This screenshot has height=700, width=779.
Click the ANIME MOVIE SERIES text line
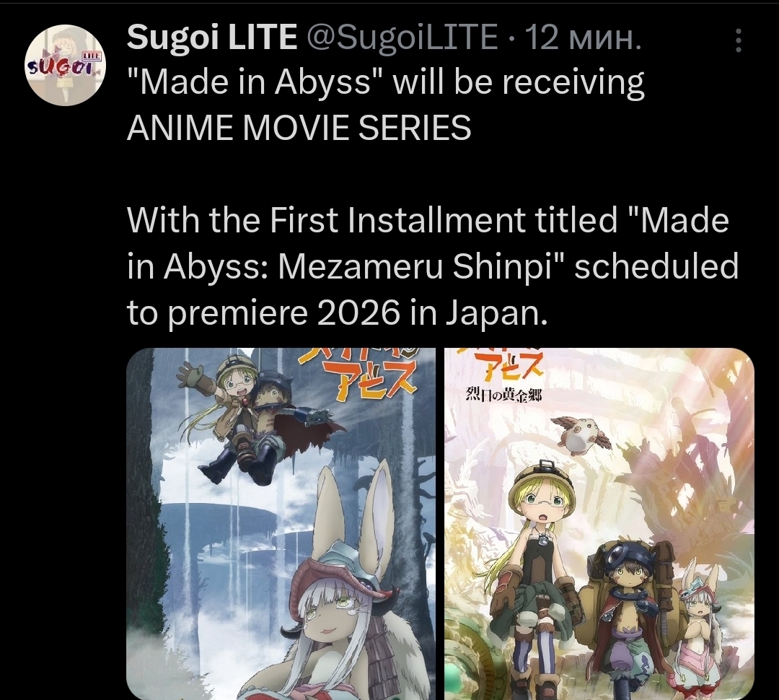coord(299,128)
